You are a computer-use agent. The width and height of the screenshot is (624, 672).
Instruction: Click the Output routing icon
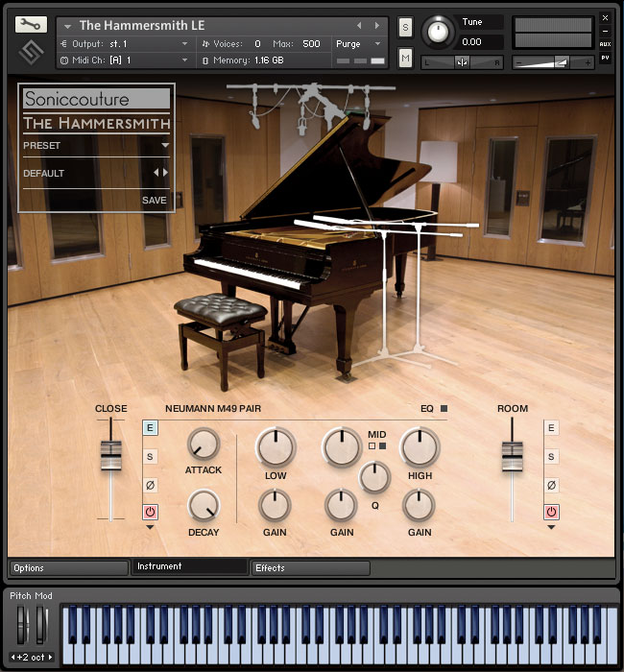(x=64, y=44)
